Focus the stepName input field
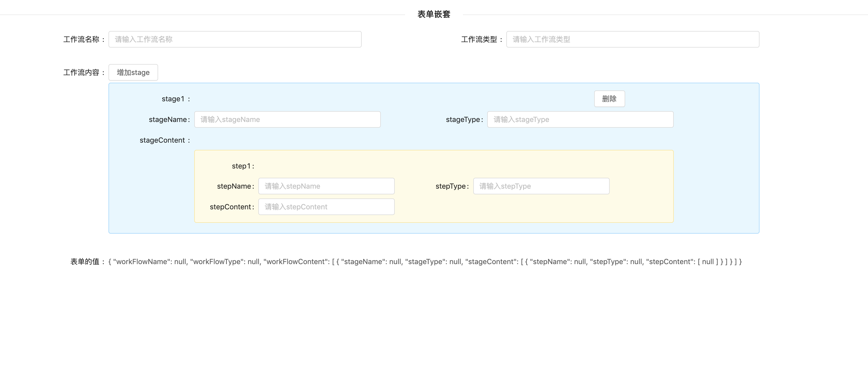Image resolution: width=868 pixels, height=368 pixels. tap(326, 186)
